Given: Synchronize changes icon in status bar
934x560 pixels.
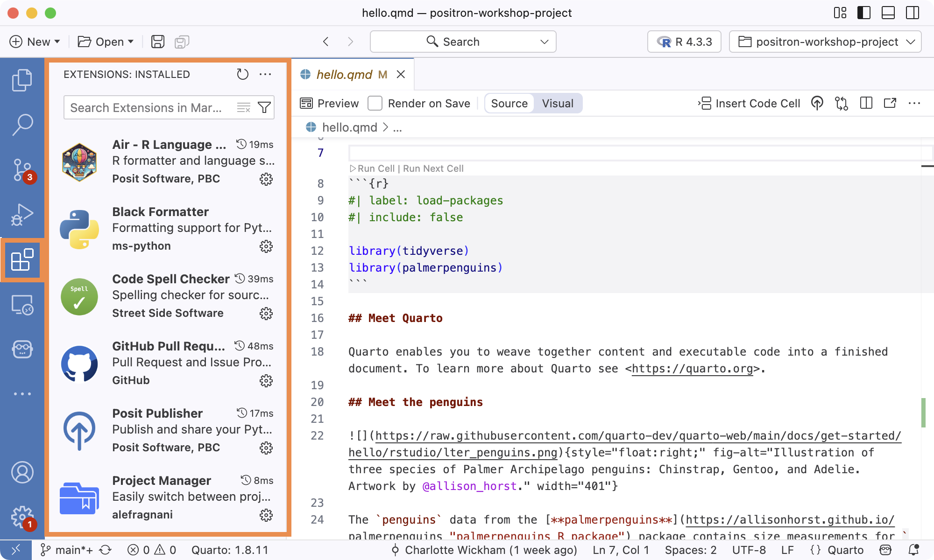Looking at the screenshot, I should tap(106, 550).
